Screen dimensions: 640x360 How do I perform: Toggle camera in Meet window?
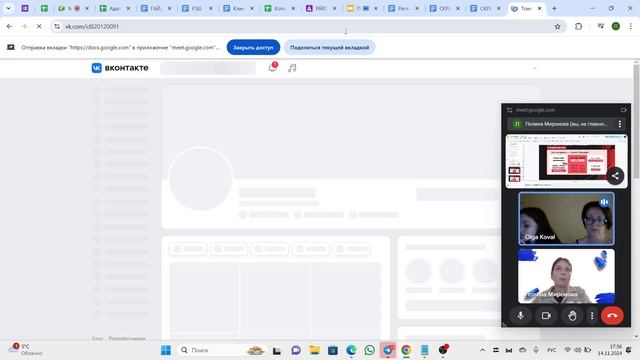point(546,316)
